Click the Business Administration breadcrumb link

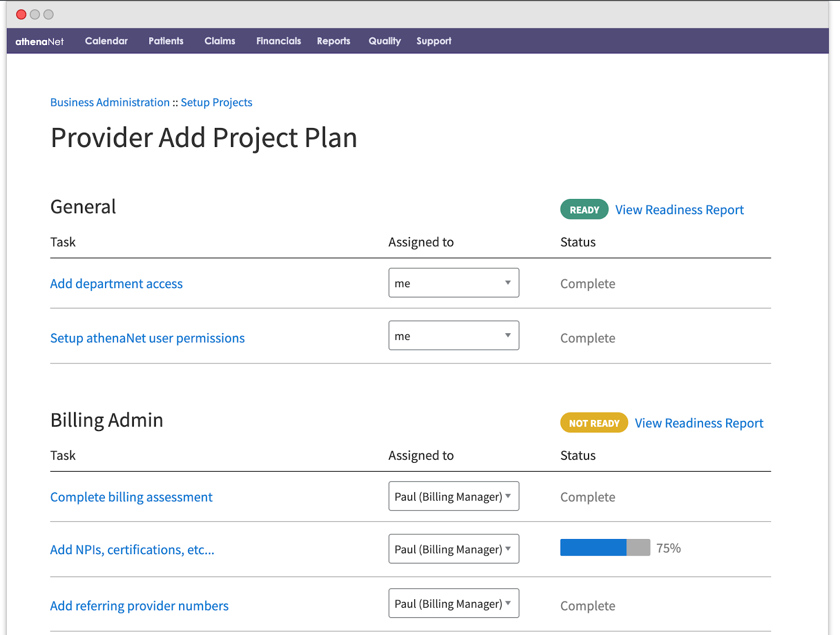(x=110, y=102)
